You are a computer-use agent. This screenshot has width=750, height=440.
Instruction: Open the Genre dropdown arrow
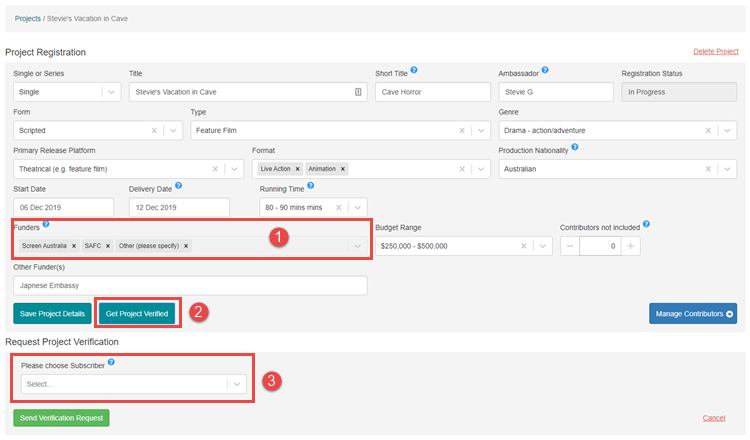coord(727,130)
